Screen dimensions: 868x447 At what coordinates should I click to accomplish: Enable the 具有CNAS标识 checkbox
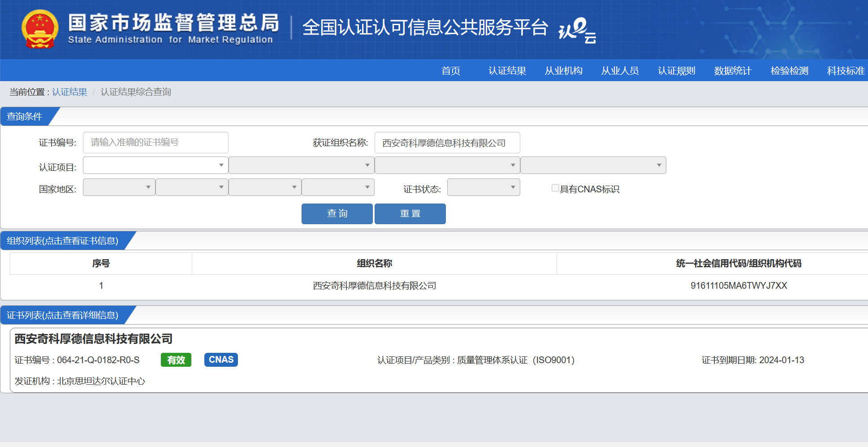click(x=555, y=188)
